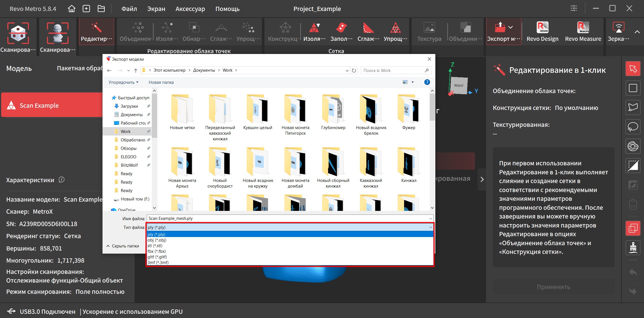The height and width of the screenshot is (318, 644).
Task: Click Скрыть папки to collapse folders
Action: (x=122, y=246)
